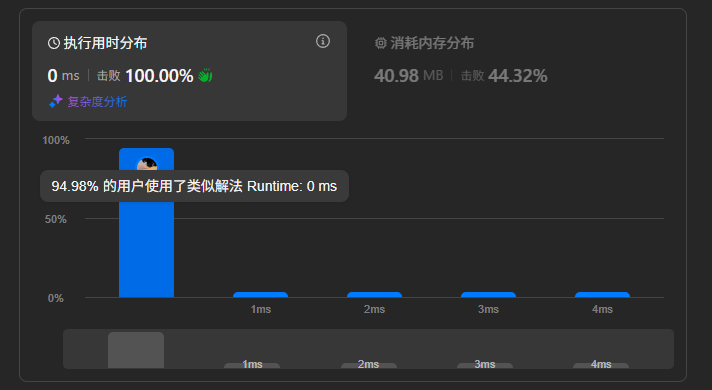Click the 4ms bar in the chart
The image size is (712, 390).
point(602,295)
